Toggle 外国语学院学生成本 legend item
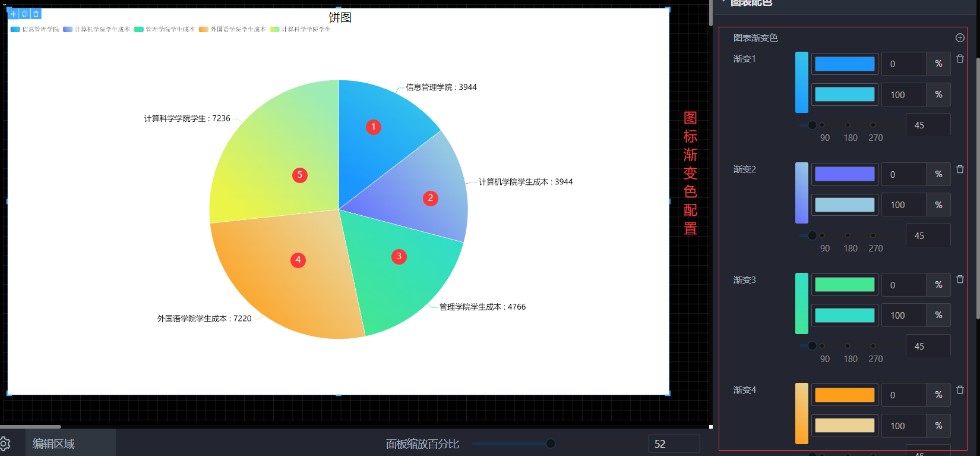This screenshot has width=980, height=456. [232, 29]
